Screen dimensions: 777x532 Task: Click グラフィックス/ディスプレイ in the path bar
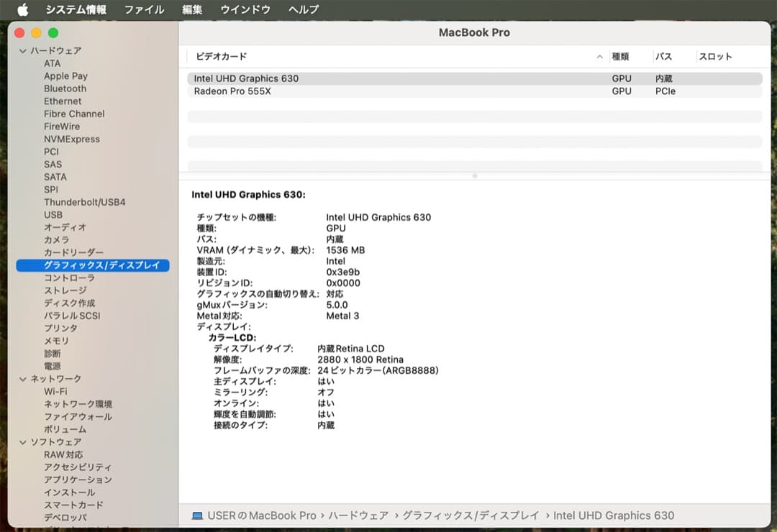pos(471,515)
